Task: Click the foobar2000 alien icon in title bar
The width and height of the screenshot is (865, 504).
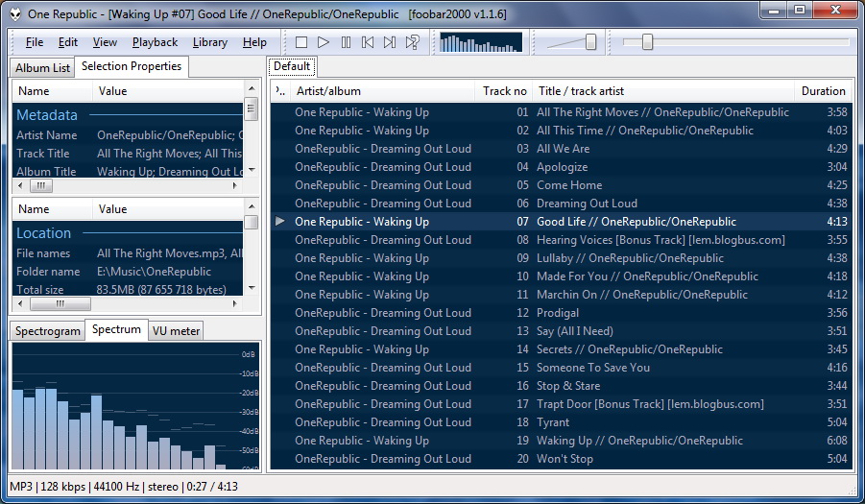Action: point(14,13)
